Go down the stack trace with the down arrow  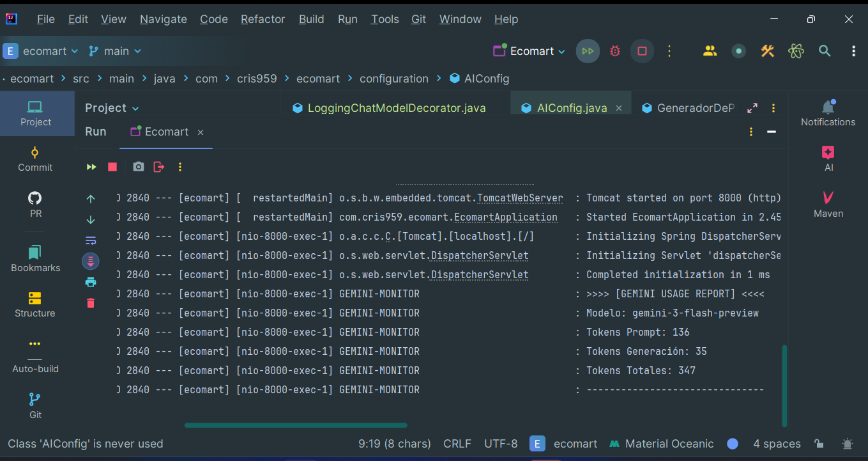click(91, 220)
